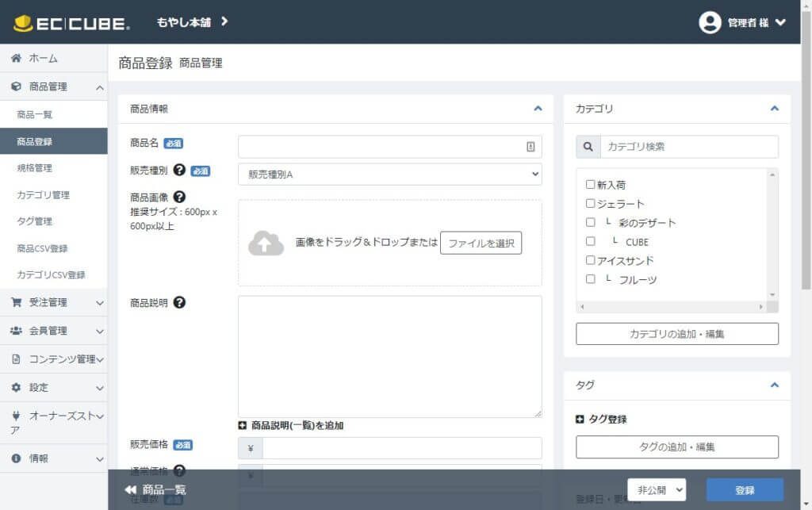Click the help icon next to 販売種別
The width and height of the screenshot is (812, 510).
tap(179, 170)
